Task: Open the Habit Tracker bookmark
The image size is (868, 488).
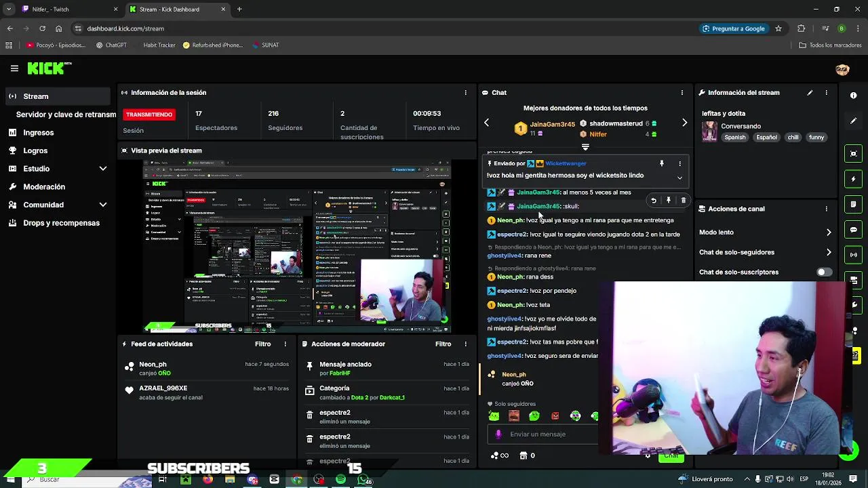Action: pos(159,45)
